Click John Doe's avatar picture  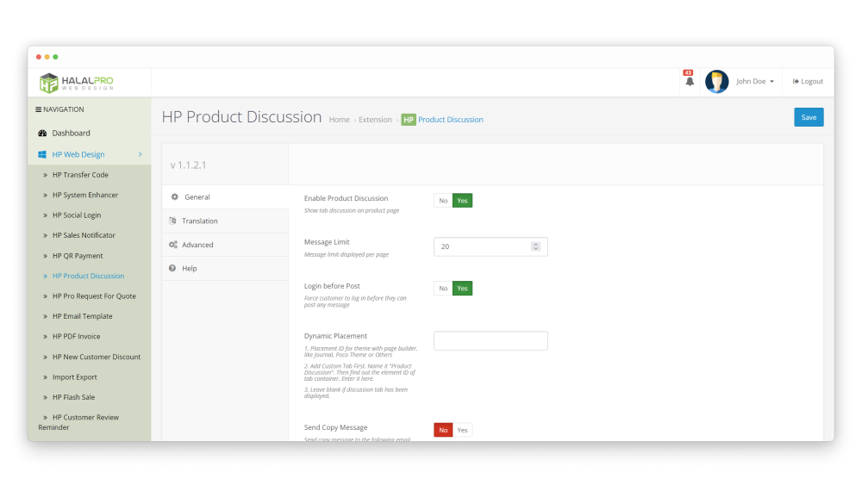pyautogui.click(x=716, y=82)
